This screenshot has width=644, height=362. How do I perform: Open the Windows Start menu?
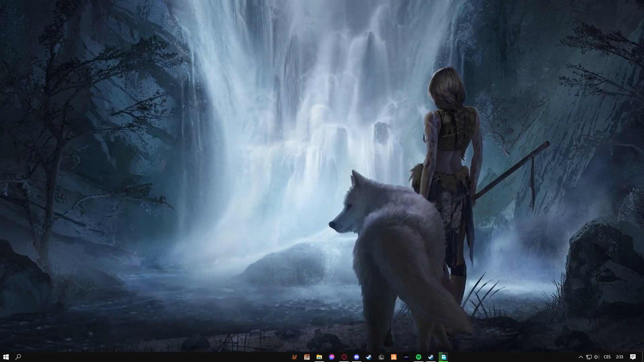[x=6, y=357]
